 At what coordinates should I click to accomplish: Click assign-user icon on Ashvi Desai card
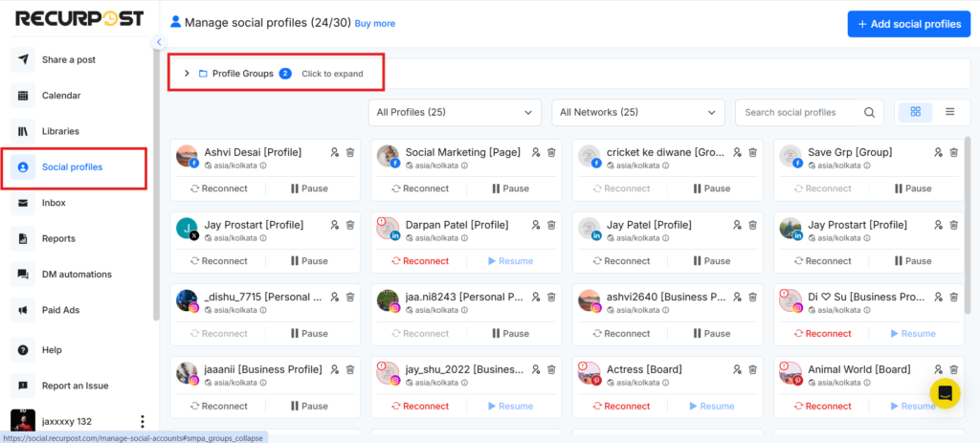334,152
